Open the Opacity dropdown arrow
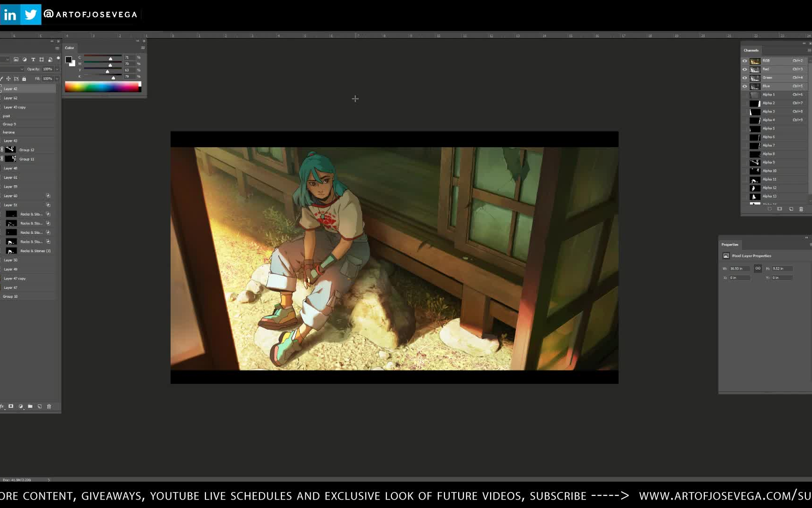Viewport: 812px width, 508px height. [57, 69]
